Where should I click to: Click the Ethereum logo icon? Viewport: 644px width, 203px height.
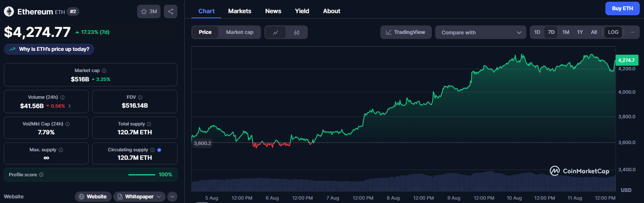click(9, 11)
